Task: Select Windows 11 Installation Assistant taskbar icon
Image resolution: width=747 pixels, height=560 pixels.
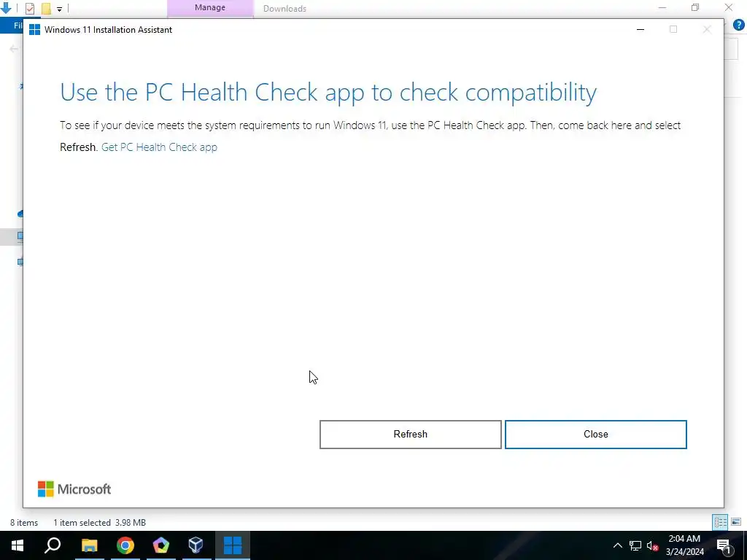Action: [x=233, y=545]
